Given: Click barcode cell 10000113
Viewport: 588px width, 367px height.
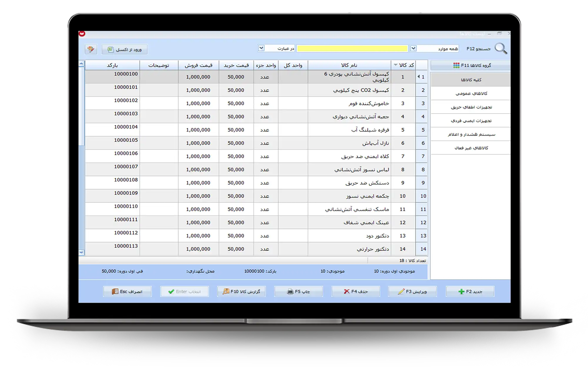Looking at the screenshot, I should [112, 249].
